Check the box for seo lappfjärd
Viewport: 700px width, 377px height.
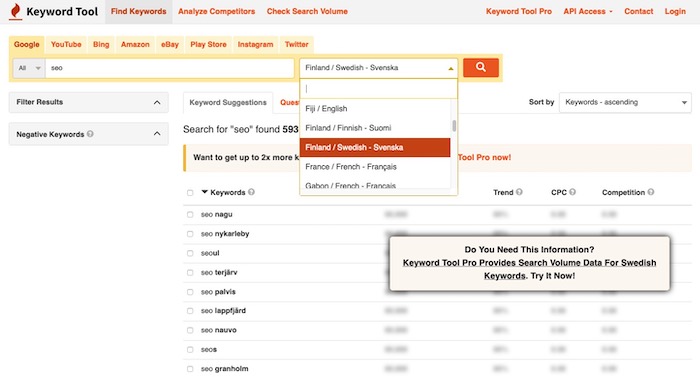coord(190,311)
